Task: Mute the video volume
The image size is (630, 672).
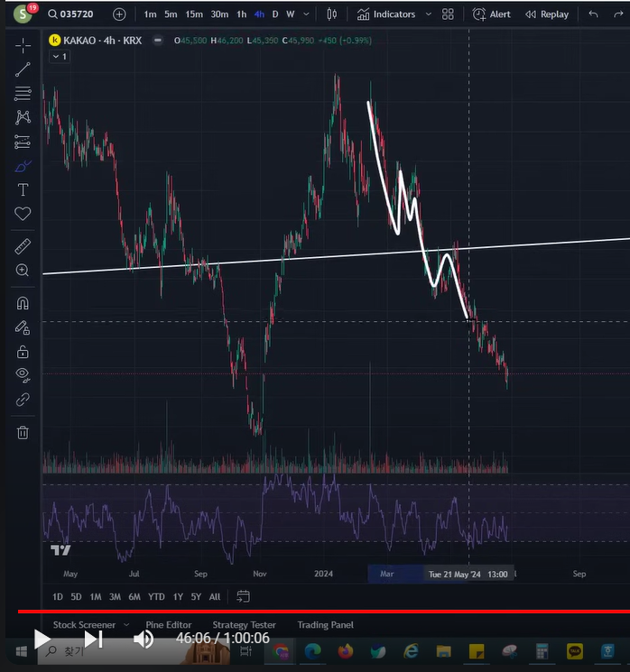Action: [x=144, y=640]
